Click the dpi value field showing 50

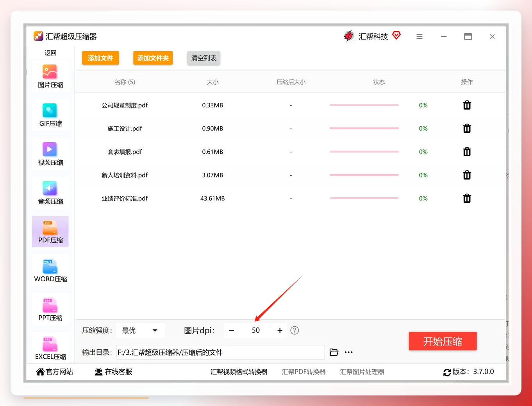click(x=255, y=330)
